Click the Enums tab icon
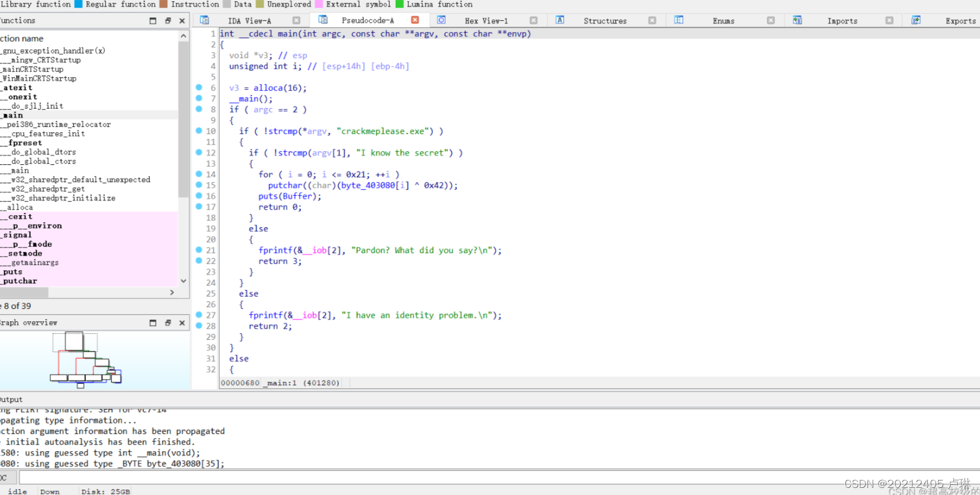 (x=679, y=20)
